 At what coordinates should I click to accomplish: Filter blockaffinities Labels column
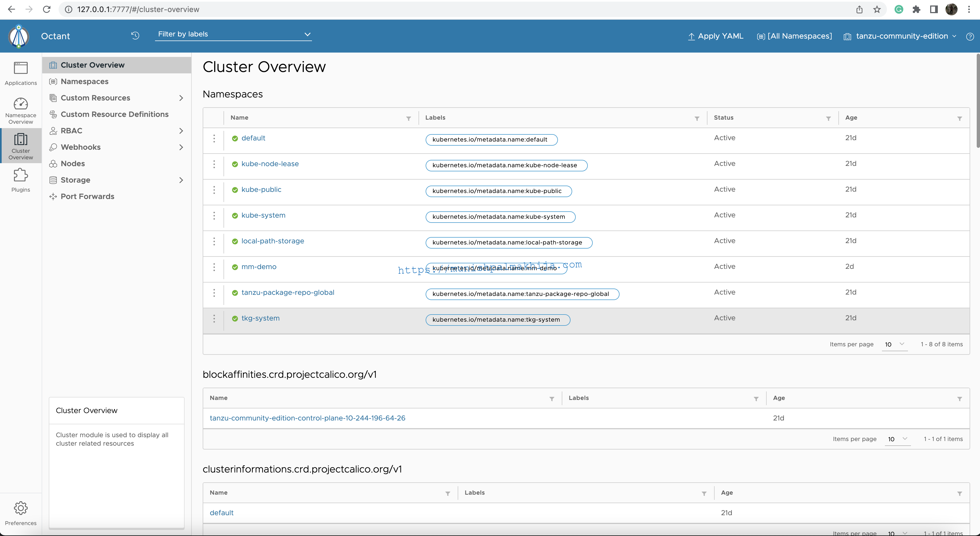[756, 399]
